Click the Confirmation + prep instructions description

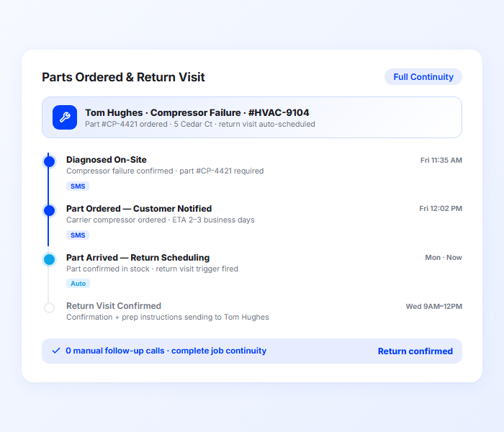coord(168,317)
